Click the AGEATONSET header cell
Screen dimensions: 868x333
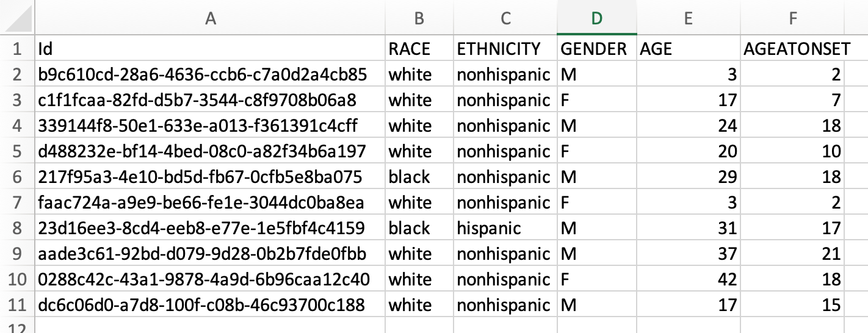(793, 49)
